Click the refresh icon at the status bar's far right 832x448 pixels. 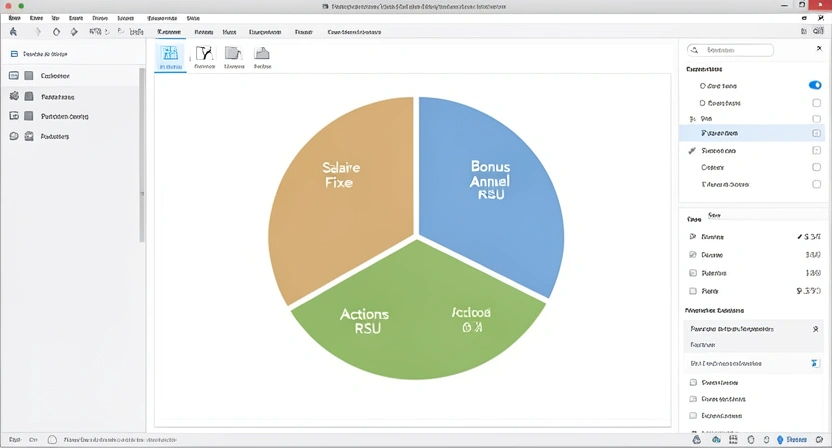(819, 439)
